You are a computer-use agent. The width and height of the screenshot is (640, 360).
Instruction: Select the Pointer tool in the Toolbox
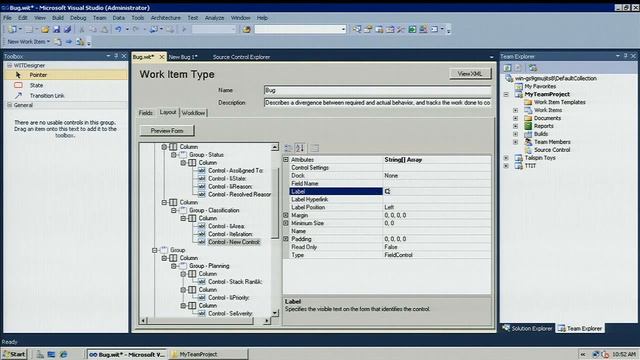point(66,75)
